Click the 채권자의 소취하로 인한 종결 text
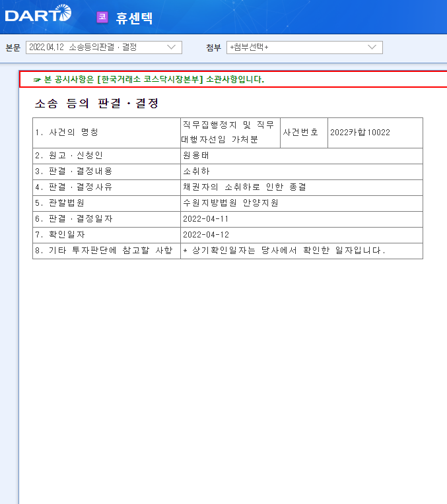The width and height of the screenshot is (447, 504). (244, 187)
